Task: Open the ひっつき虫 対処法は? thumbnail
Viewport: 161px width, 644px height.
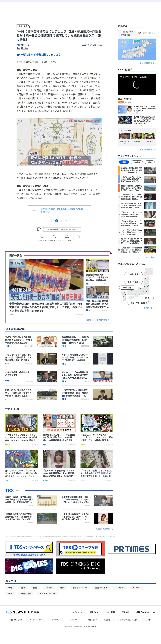Action: coord(22,459)
